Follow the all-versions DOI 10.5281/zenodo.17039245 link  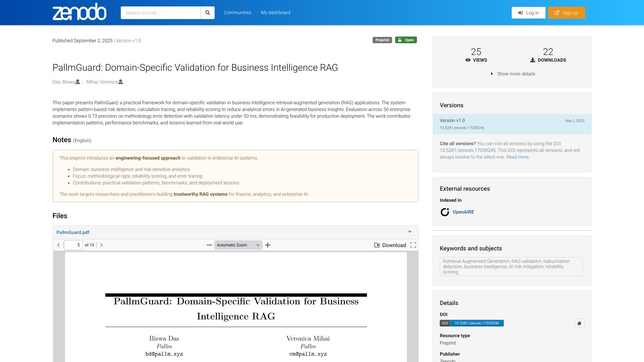pyautogui.click(x=468, y=150)
